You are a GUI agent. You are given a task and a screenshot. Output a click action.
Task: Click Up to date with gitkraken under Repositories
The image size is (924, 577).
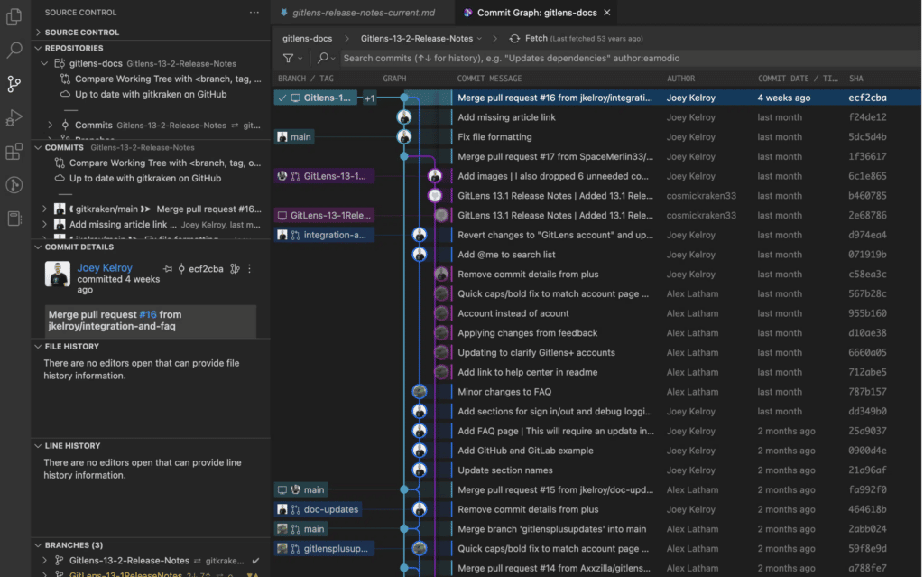coord(151,95)
